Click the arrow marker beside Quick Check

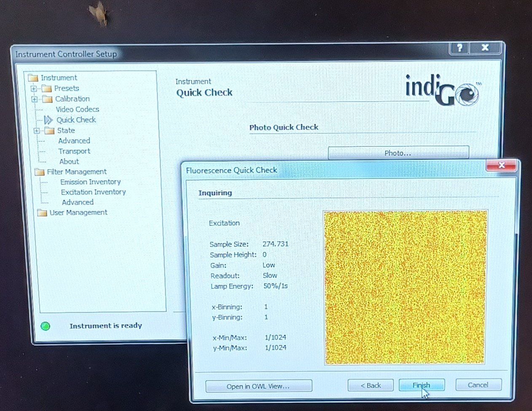(48, 120)
